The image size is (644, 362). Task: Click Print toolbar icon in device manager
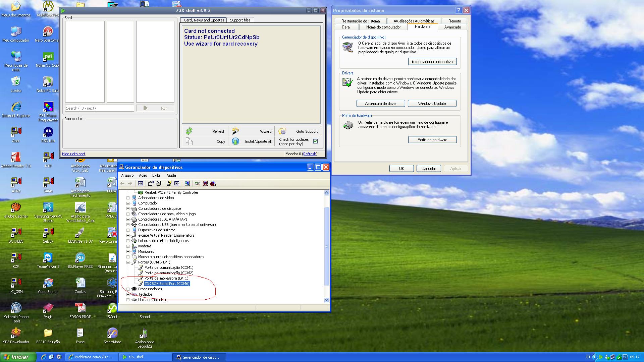159,183
